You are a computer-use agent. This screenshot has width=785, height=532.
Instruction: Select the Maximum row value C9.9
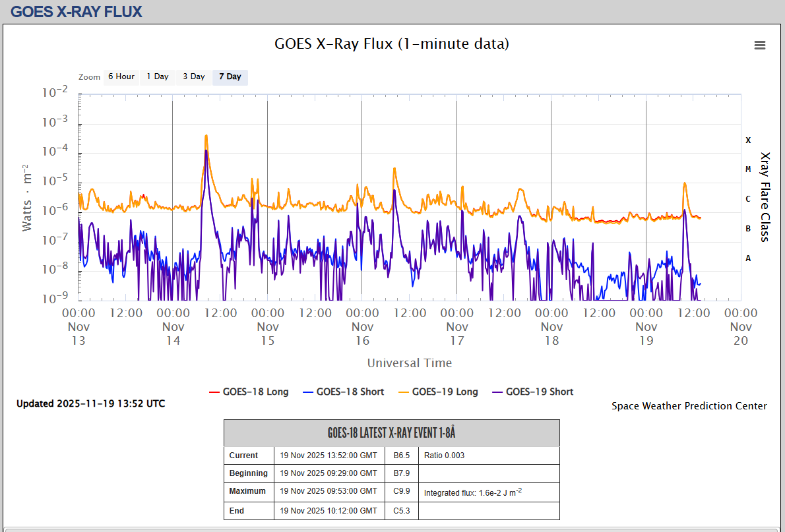tap(402, 491)
